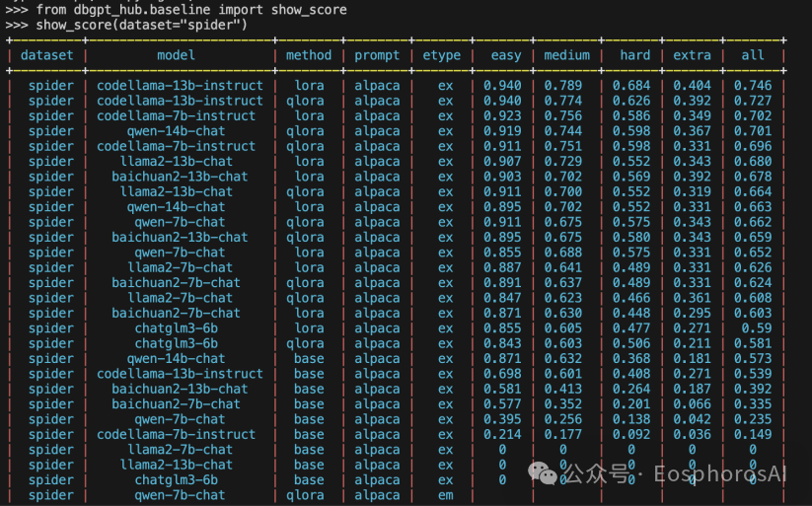Click 'llama2-13b-chat' in the base row
The width and height of the screenshot is (812, 506).
(x=176, y=465)
